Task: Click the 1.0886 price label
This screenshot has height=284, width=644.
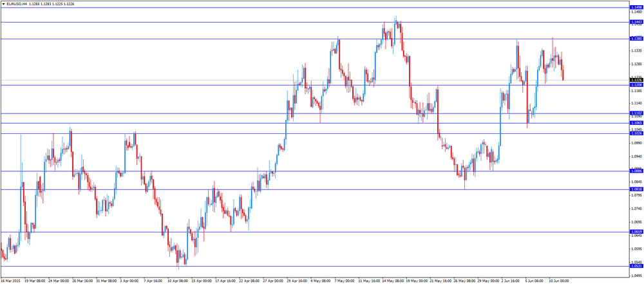Action: [636, 171]
